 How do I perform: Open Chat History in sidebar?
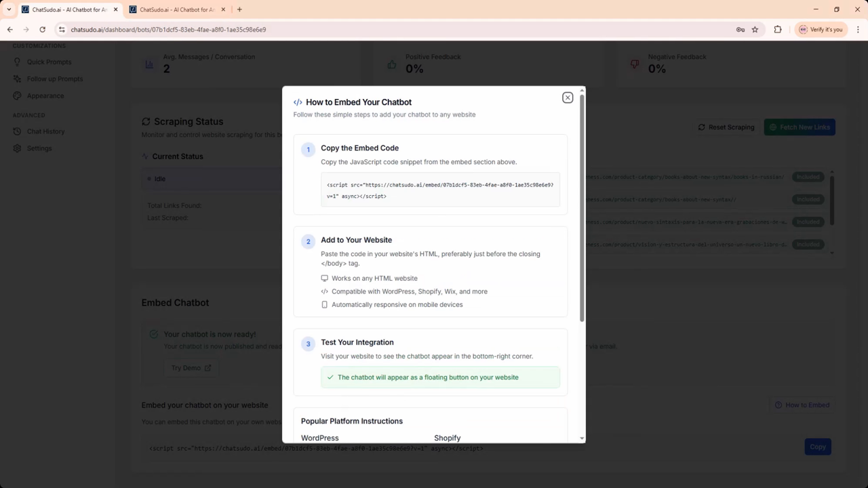pyautogui.click(x=46, y=131)
